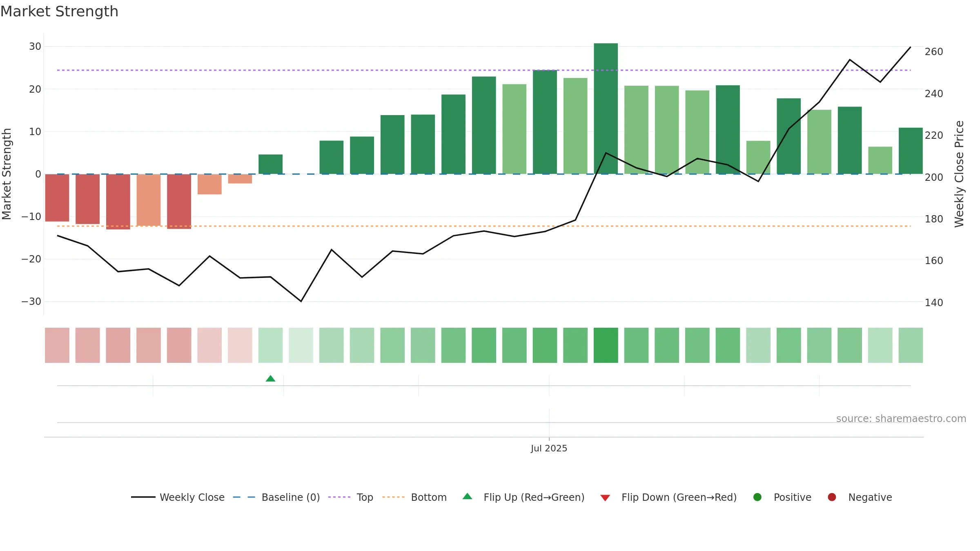Click the Jul 2025 axis label
The width and height of the screenshot is (980, 551).
[549, 448]
